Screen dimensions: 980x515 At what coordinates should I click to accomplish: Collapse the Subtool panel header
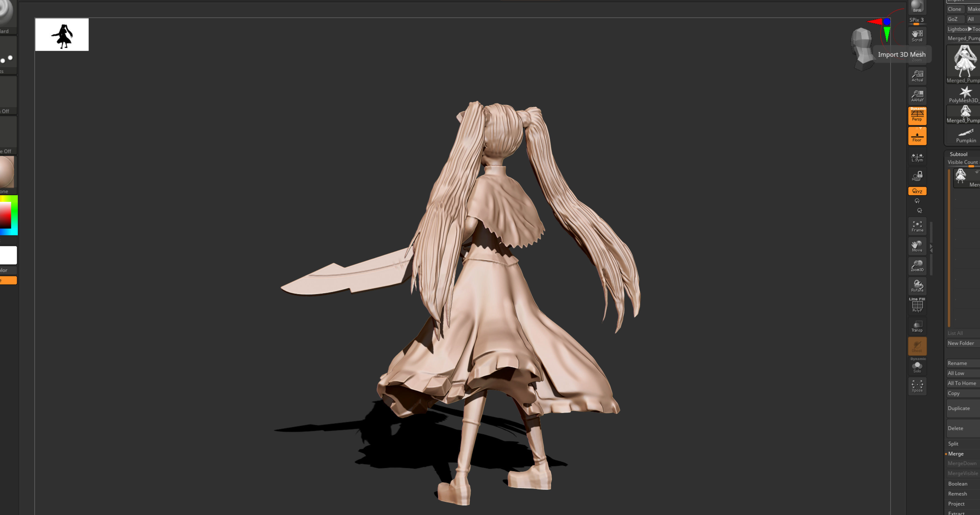click(x=959, y=154)
